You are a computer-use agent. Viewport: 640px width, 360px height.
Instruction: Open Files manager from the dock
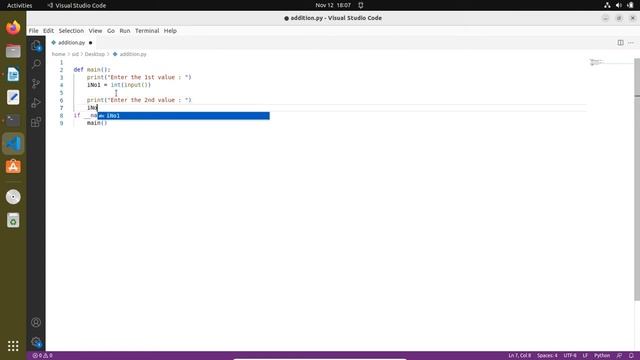pos(13,51)
